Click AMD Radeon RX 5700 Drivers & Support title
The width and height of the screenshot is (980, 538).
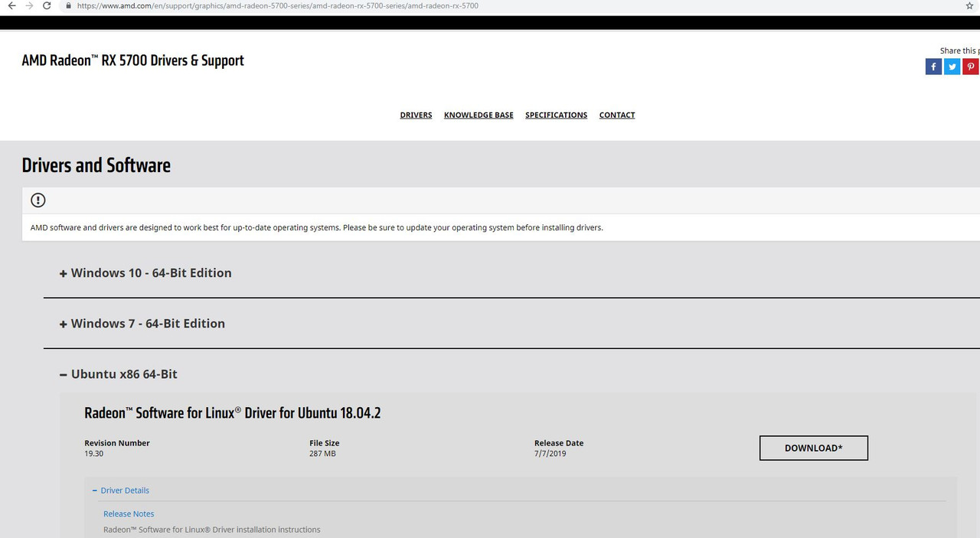132,60
